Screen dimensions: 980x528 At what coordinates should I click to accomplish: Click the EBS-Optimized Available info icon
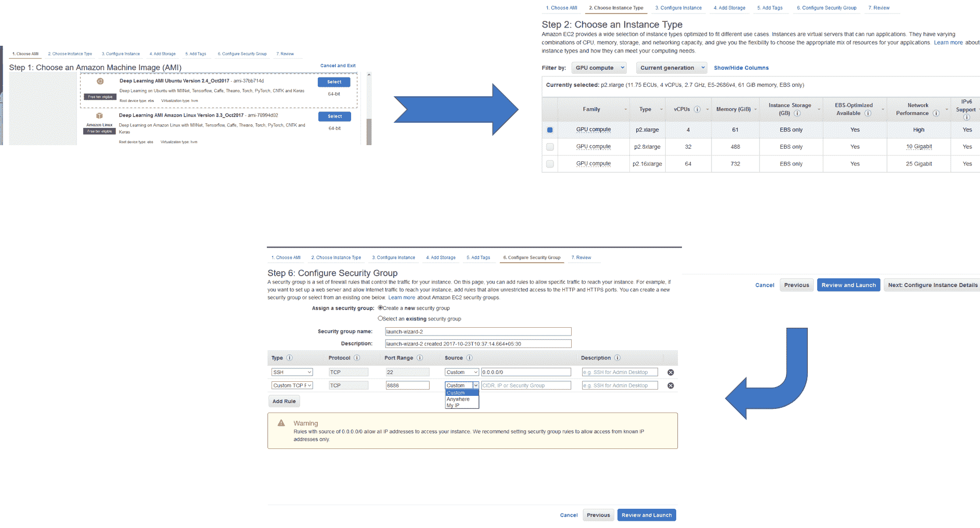(868, 113)
